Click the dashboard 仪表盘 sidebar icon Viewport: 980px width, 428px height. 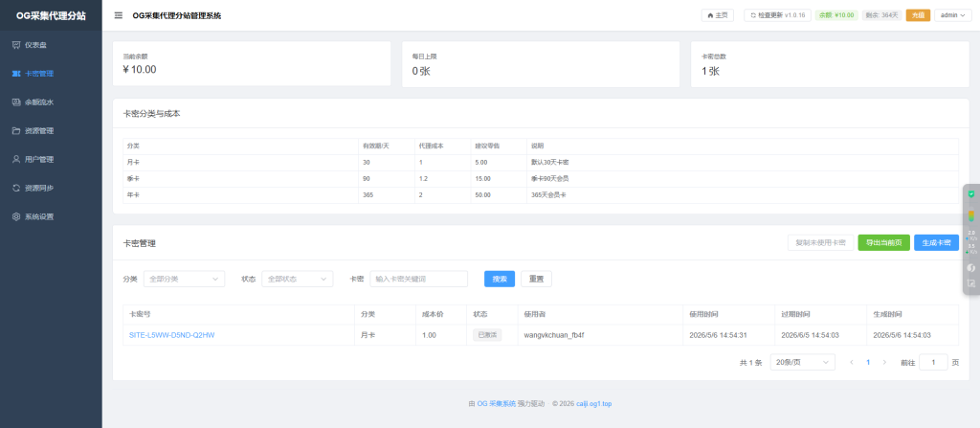(x=16, y=44)
